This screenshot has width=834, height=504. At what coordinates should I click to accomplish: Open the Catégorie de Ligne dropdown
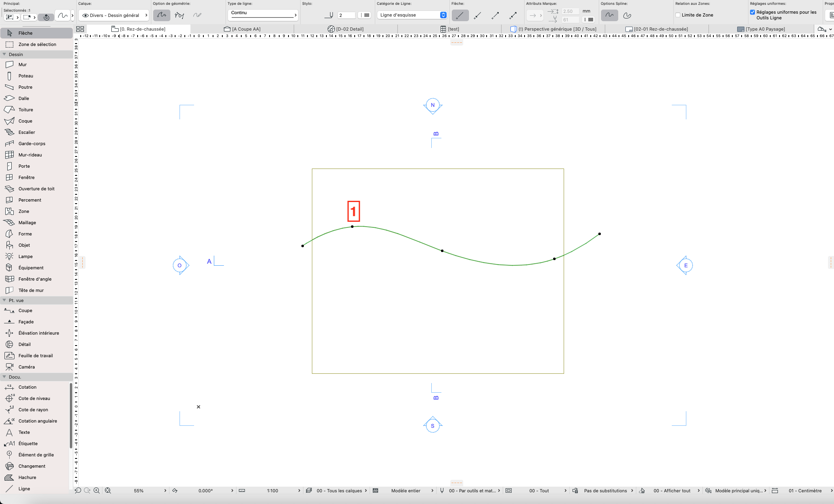412,15
